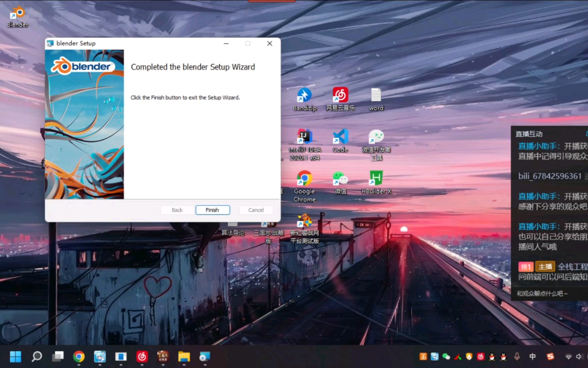Open the Google Chrome desktop shortcut
This screenshot has width=588, height=368.
(305, 186)
